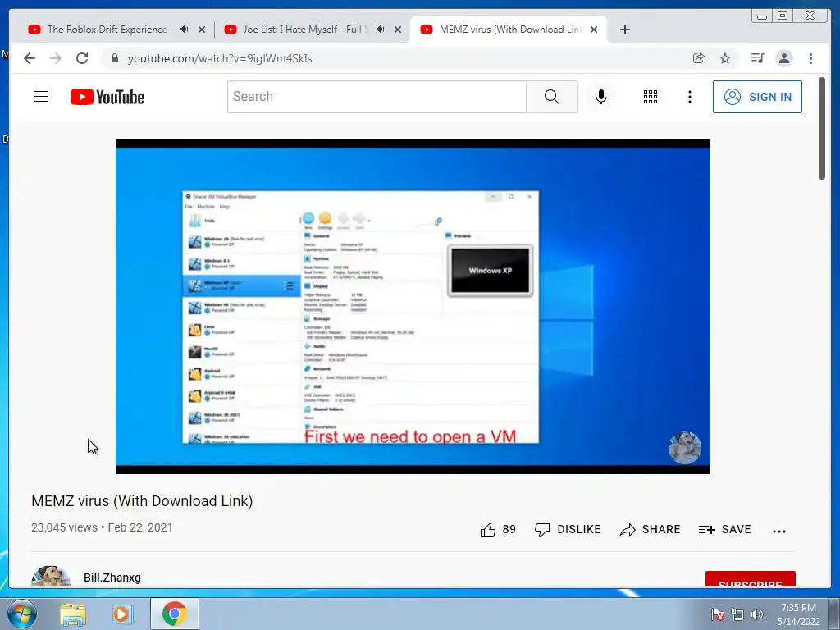Open the Action Center flag icon
The image size is (840, 630).
(x=718, y=614)
